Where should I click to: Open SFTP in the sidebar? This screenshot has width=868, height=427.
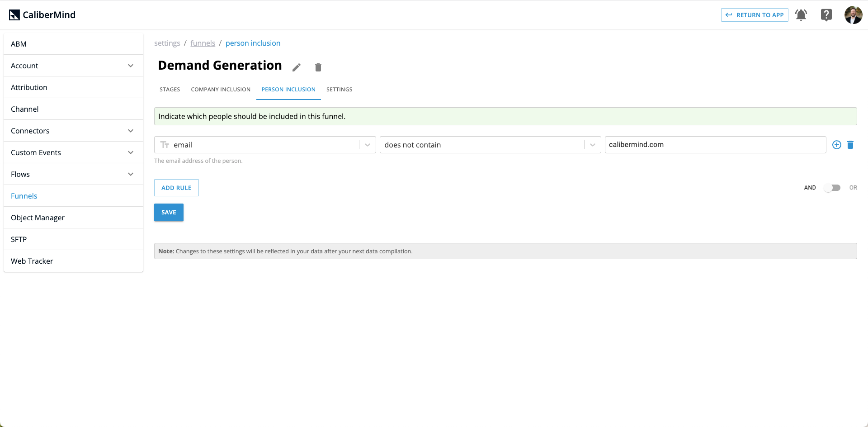pos(73,239)
